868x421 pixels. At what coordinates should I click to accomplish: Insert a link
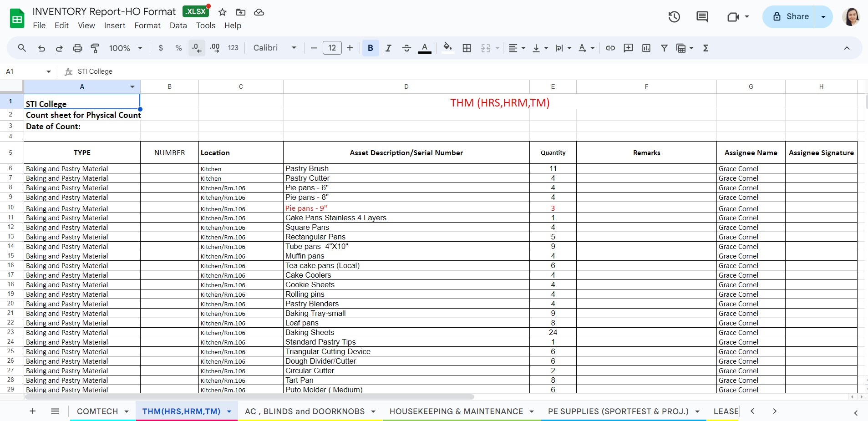coord(610,48)
